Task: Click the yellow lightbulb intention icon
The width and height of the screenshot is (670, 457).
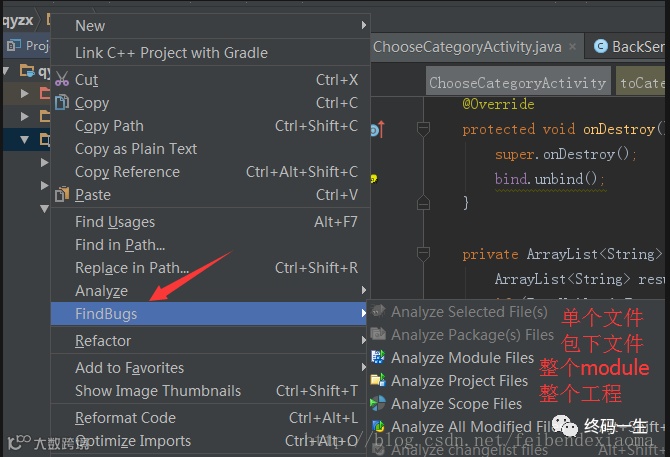Action: 374,178
